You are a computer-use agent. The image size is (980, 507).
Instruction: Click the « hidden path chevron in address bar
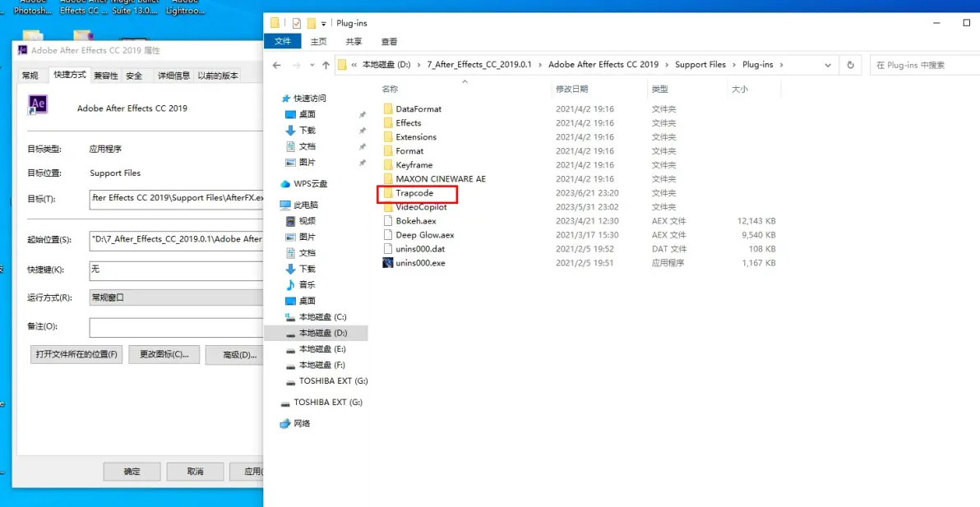tap(354, 65)
